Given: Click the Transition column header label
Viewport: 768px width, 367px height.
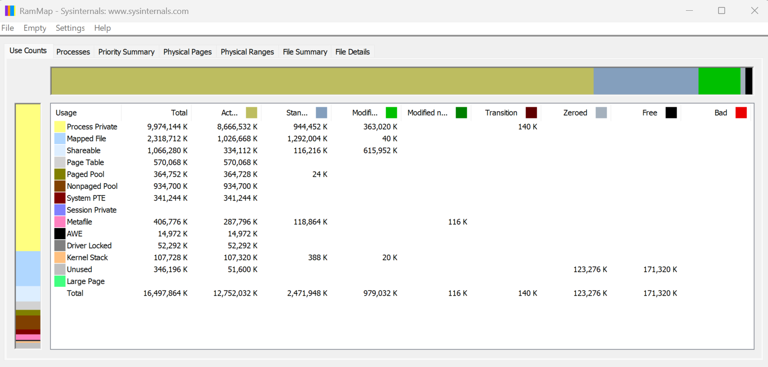Looking at the screenshot, I should point(501,113).
